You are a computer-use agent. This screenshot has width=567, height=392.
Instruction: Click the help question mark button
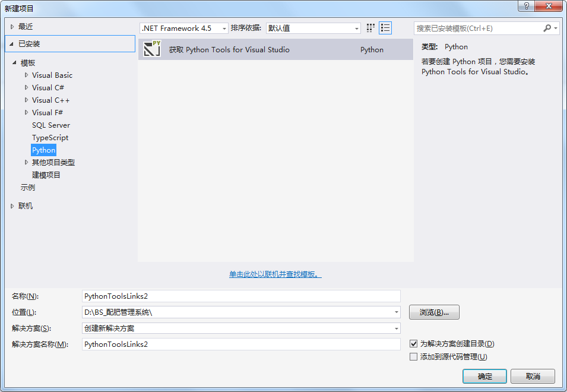526,6
